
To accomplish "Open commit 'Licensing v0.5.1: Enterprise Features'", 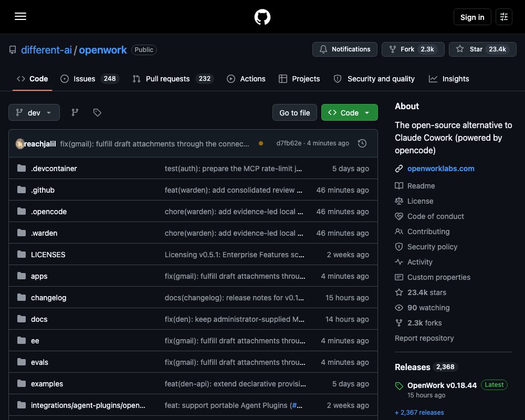I will [x=234, y=255].
